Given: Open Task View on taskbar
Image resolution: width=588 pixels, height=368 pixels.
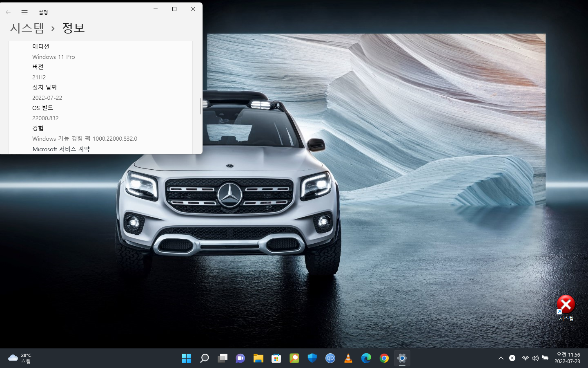Looking at the screenshot, I should [x=223, y=358].
